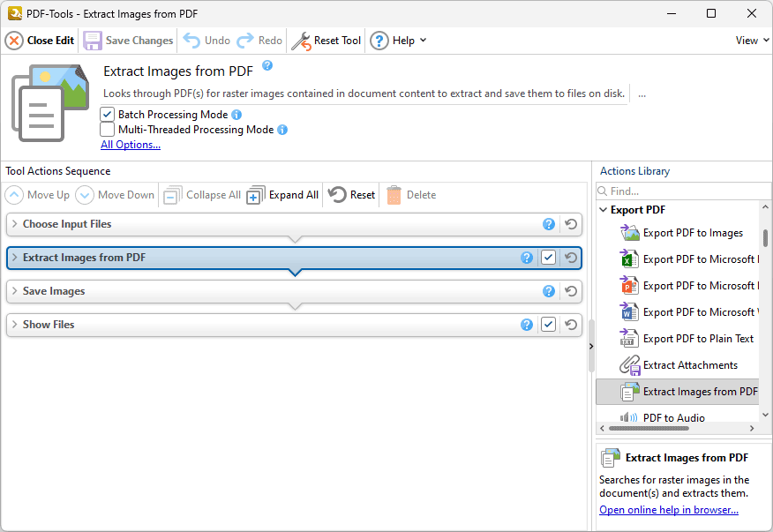Click the library scroll left arrow
Screen dimensions: 773x532
coord(602,429)
